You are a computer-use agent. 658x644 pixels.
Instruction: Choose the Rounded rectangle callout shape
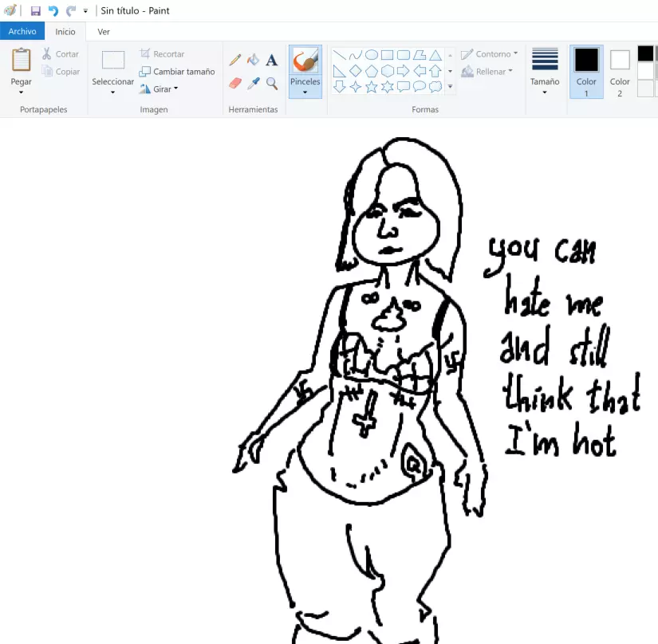click(x=404, y=87)
